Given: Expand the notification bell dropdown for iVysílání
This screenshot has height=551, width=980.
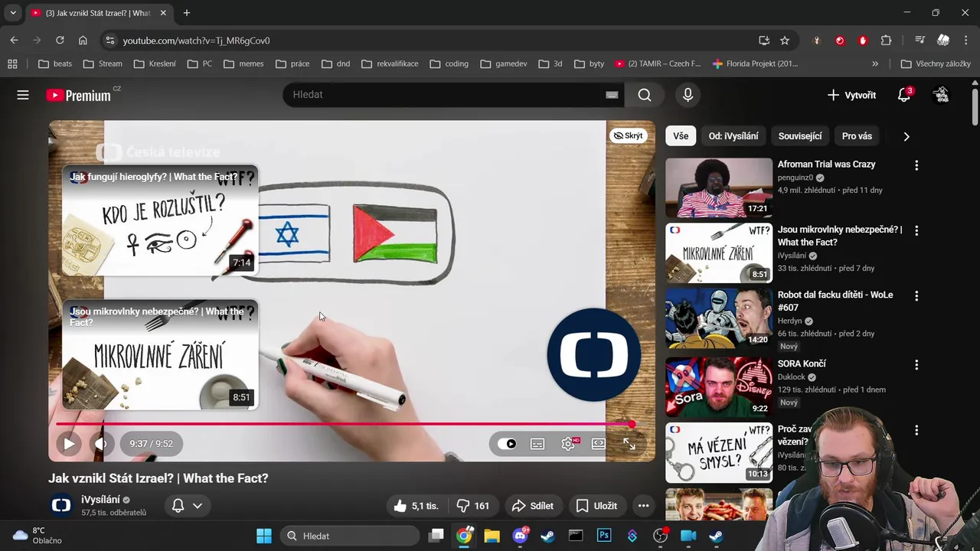Looking at the screenshot, I should click(x=187, y=506).
